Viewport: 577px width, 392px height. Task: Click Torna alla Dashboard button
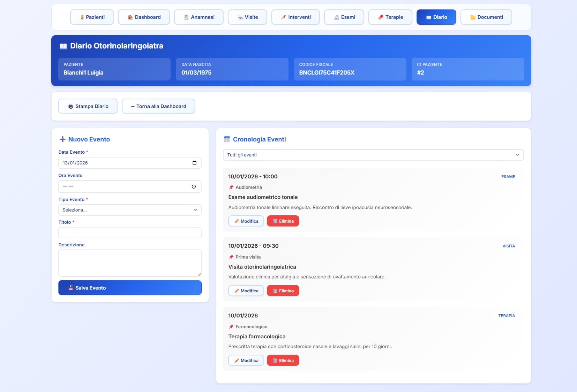tap(158, 106)
